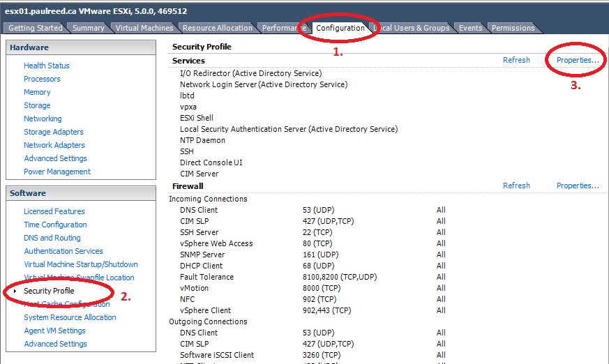Open Power Management settings
609x364 pixels.
[x=57, y=172]
